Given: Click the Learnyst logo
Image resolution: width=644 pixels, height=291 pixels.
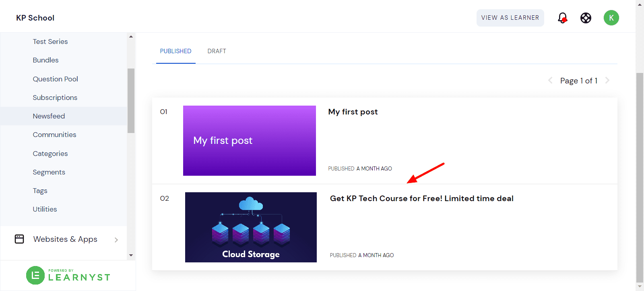Looking at the screenshot, I should point(68,275).
